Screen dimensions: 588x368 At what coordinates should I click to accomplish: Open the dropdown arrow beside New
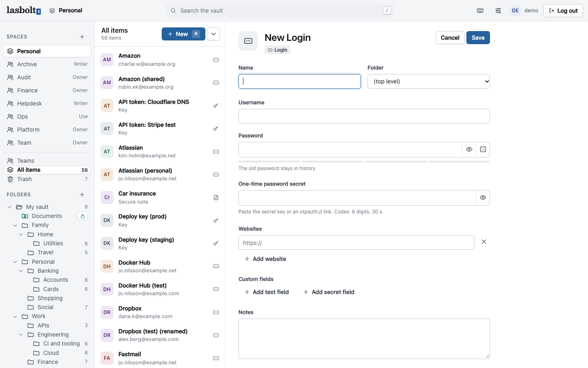(x=214, y=34)
